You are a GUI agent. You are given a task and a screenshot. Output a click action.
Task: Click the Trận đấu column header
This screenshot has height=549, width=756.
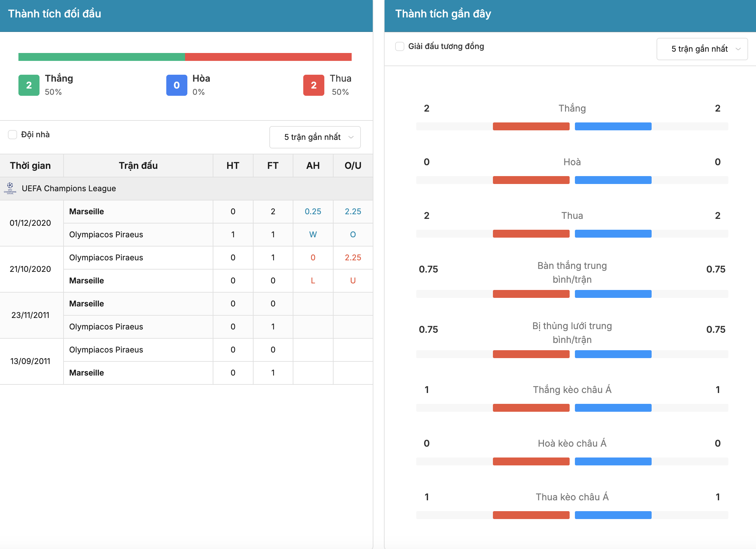(x=138, y=166)
